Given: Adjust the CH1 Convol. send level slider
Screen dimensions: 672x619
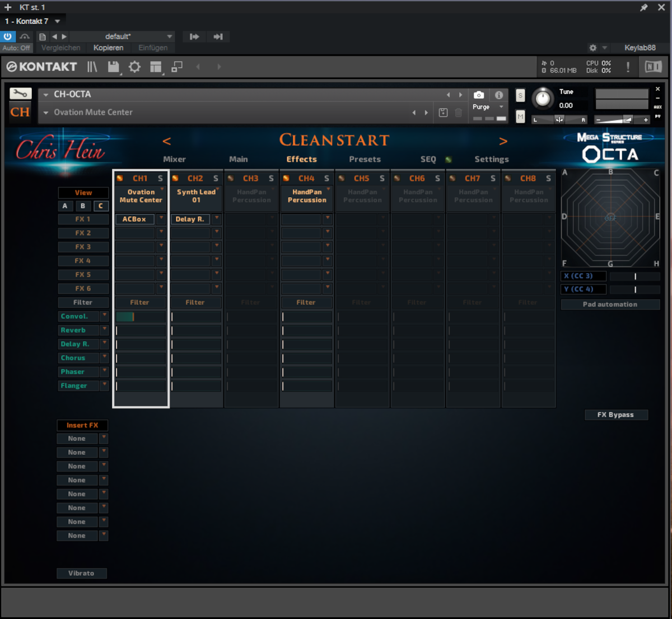Looking at the screenshot, I should click(x=141, y=317).
